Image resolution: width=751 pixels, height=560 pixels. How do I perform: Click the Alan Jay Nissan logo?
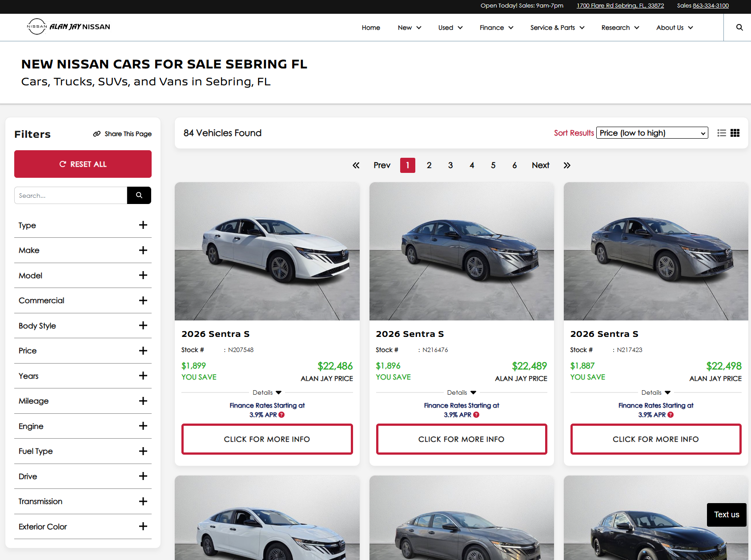(x=68, y=27)
